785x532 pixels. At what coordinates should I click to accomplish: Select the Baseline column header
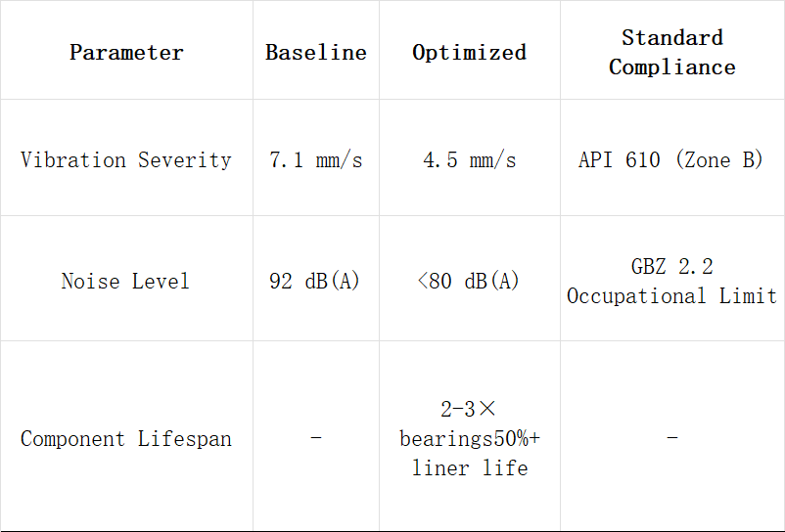click(x=316, y=50)
